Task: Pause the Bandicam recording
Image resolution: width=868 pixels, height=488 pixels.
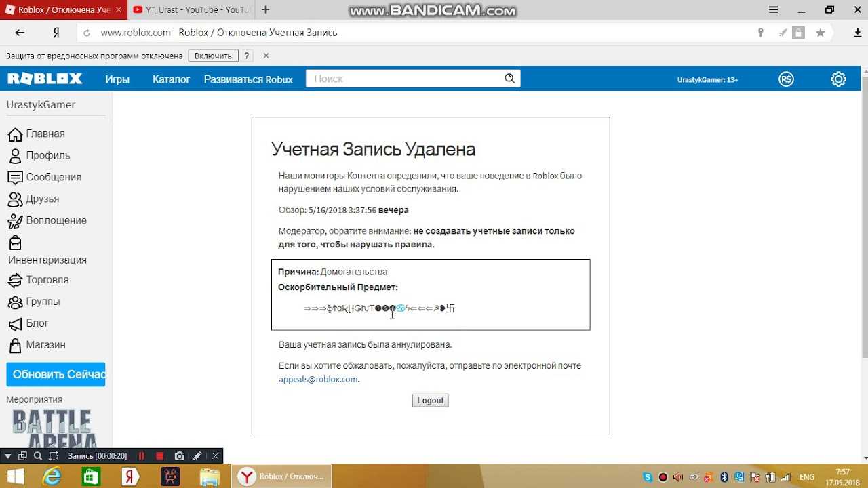Action: click(142, 456)
